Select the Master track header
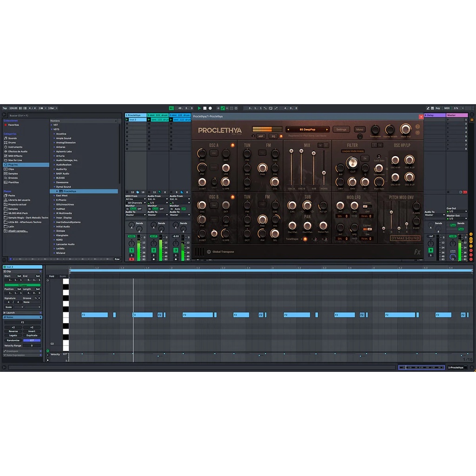Screen dimensions: 476x476 coord(457,115)
